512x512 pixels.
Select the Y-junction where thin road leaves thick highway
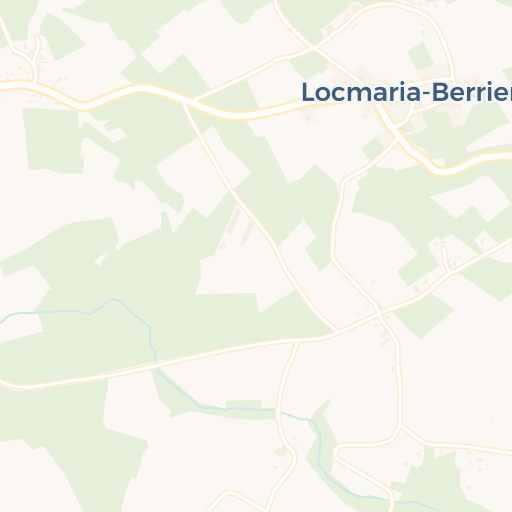coord(193,100)
